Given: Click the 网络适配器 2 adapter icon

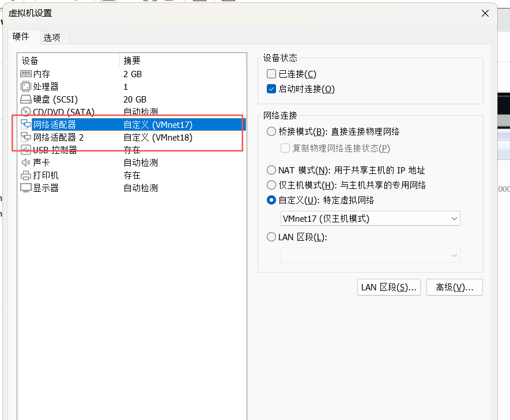Looking at the screenshot, I should [26, 137].
